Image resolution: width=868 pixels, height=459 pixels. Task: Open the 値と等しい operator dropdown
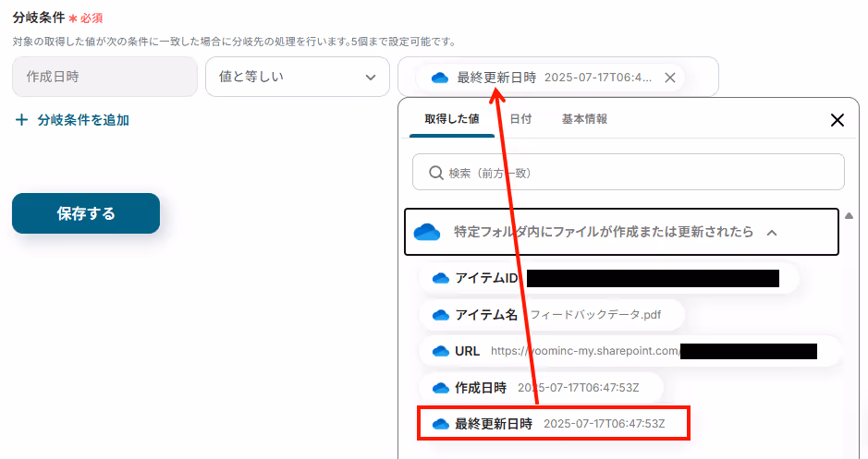click(298, 77)
